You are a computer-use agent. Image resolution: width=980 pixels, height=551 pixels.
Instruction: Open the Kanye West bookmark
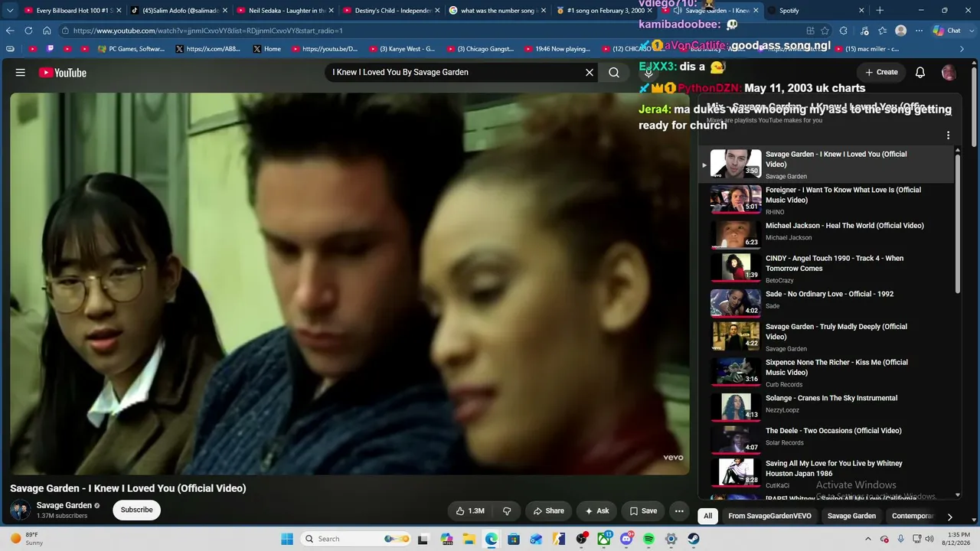tap(402, 49)
